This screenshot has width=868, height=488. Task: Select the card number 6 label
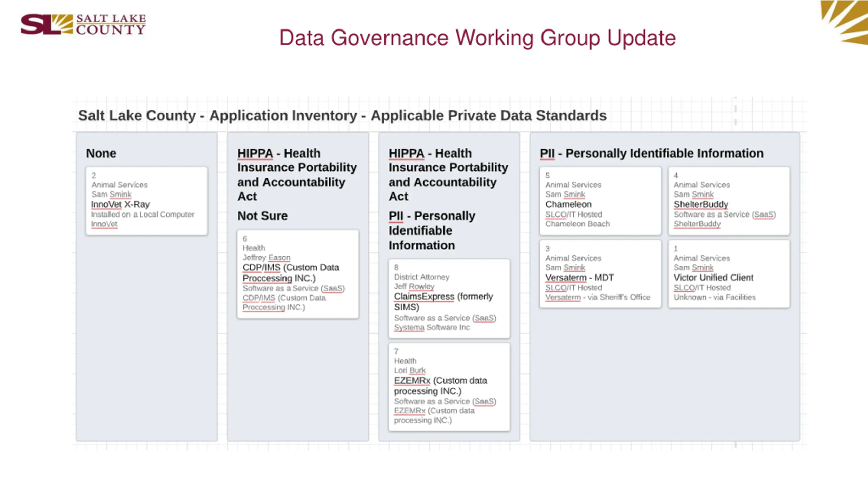point(245,239)
